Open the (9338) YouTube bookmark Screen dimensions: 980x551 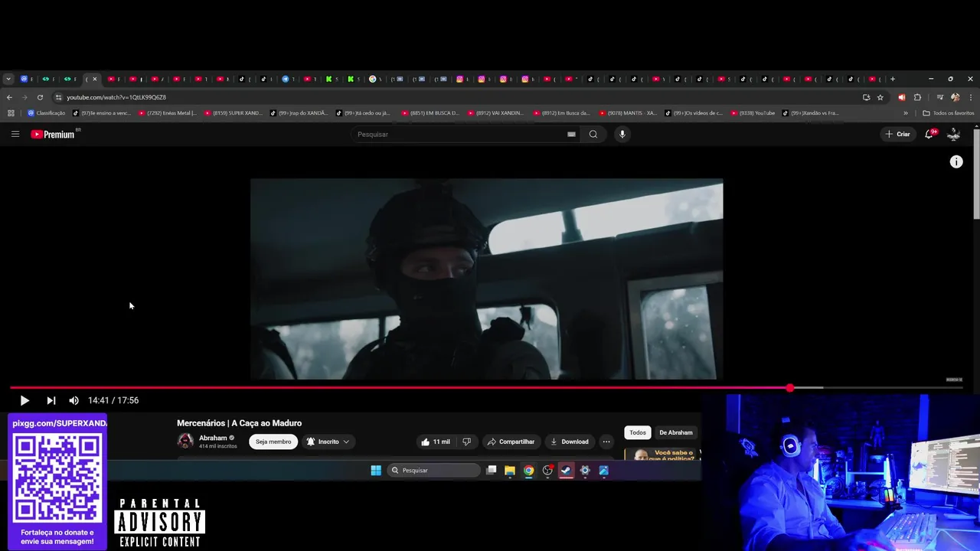[x=753, y=113]
